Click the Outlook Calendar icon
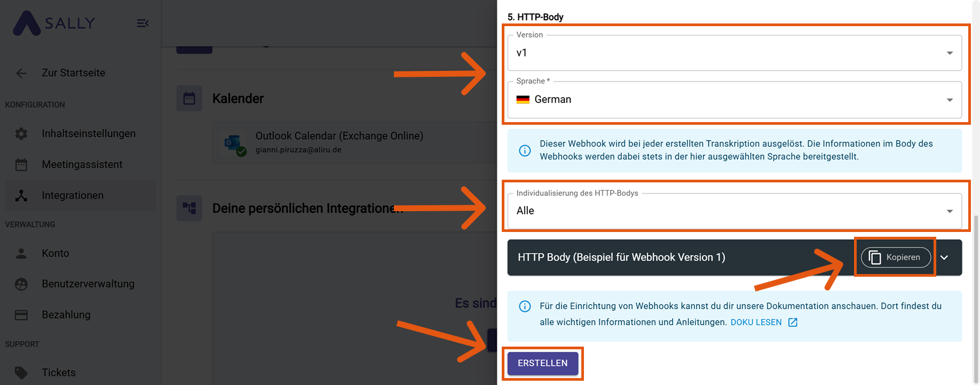This screenshot has height=385, width=980. 233,143
